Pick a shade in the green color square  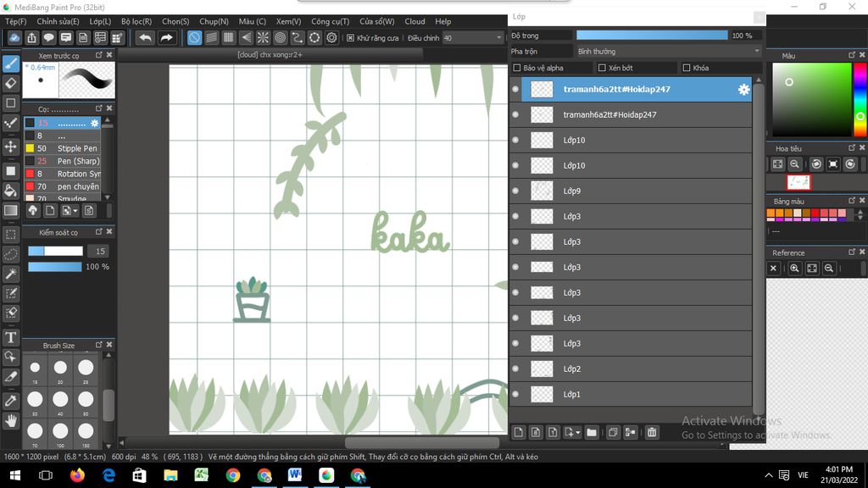(x=811, y=100)
